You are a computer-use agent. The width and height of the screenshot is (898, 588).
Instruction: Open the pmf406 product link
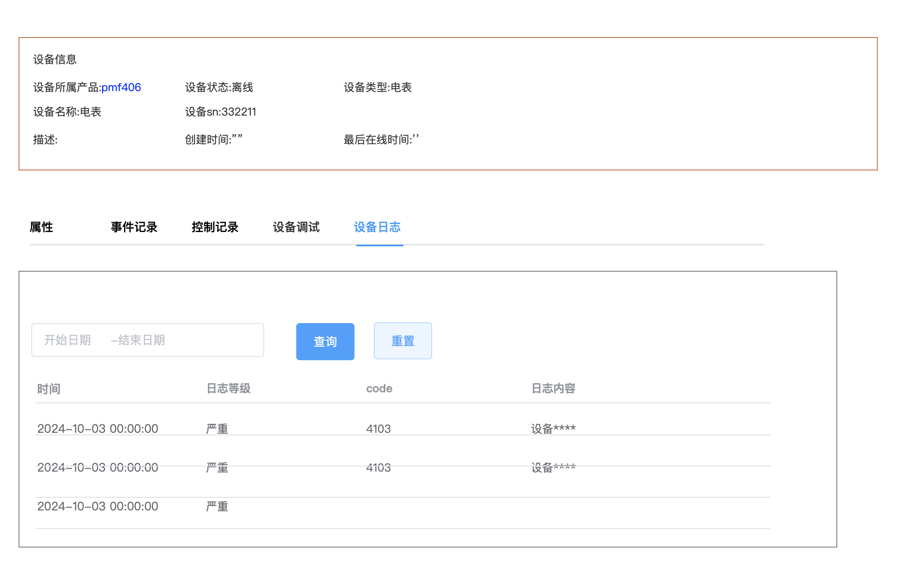[121, 87]
